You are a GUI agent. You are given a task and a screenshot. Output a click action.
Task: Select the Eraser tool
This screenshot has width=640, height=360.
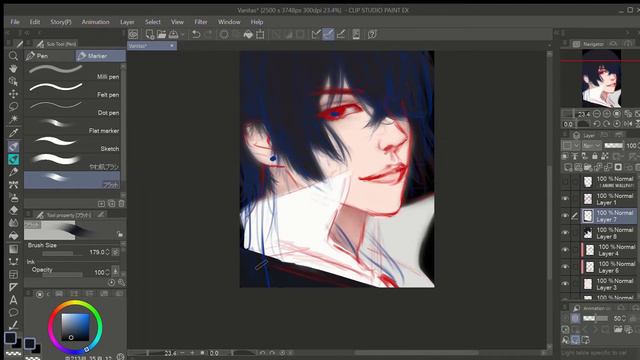pos(13,210)
